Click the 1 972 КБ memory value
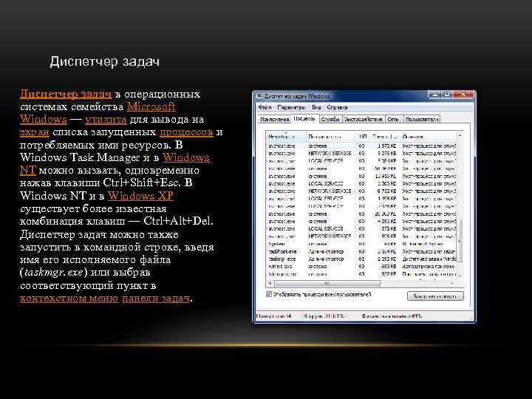532x399 pixels. coord(386,146)
